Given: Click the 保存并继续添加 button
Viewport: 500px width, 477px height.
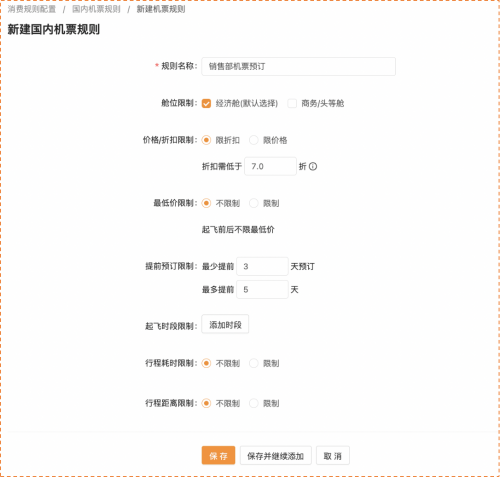Looking at the screenshot, I should 276,455.
